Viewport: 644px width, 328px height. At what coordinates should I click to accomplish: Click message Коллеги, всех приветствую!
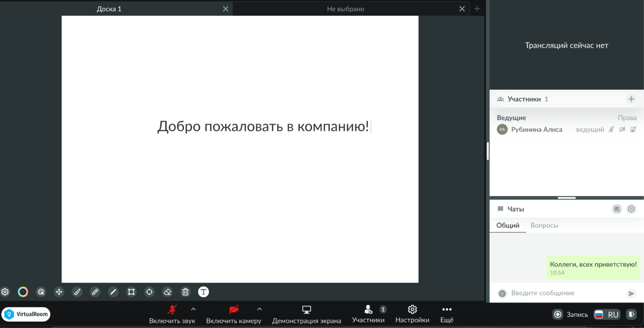(x=593, y=267)
